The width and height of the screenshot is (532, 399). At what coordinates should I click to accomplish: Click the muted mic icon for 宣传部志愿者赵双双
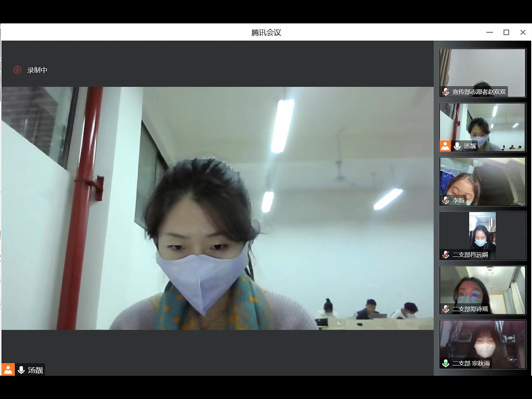pos(446,92)
